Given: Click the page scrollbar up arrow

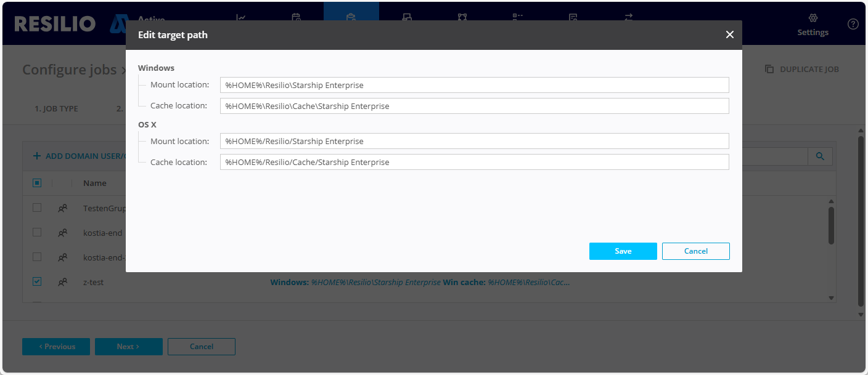Looking at the screenshot, I should (x=861, y=130).
